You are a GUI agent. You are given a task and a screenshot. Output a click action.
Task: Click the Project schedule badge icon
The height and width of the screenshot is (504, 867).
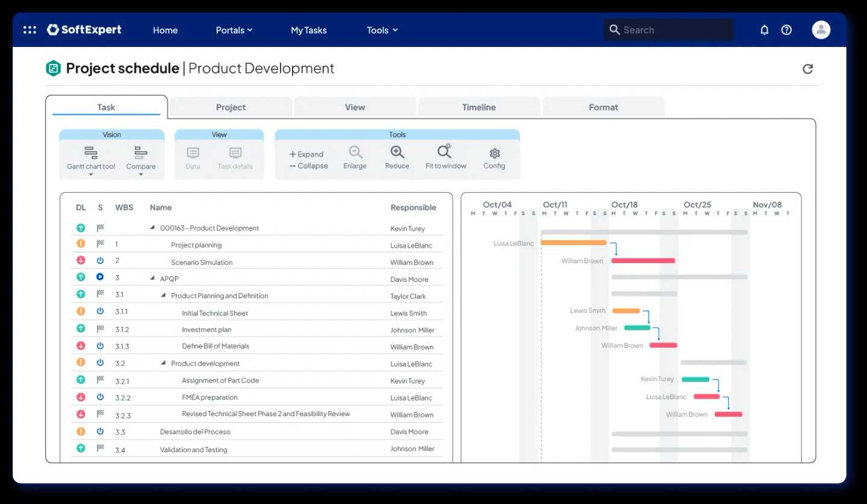pos(53,68)
